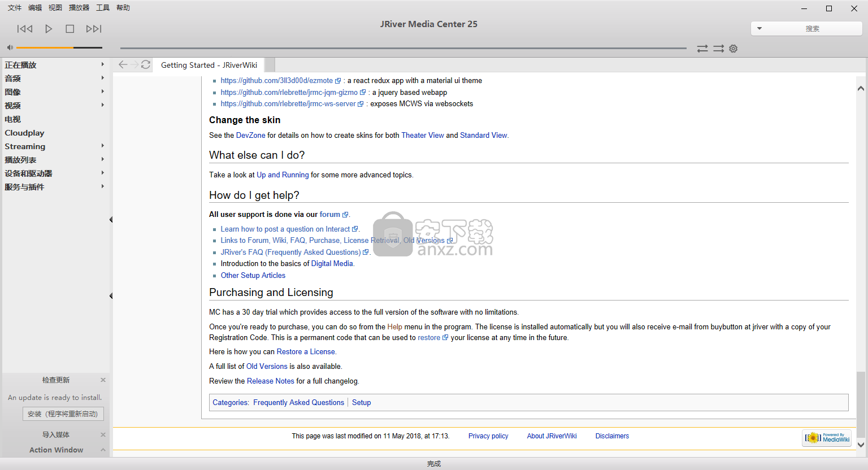Open the Digital Media link

[x=332, y=264]
